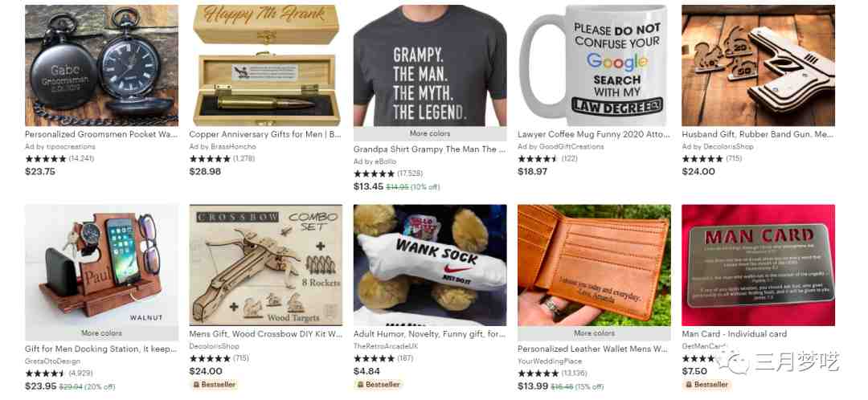Show more colors for the docking station
Screen dimensions: 868x400
[x=102, y=333]
